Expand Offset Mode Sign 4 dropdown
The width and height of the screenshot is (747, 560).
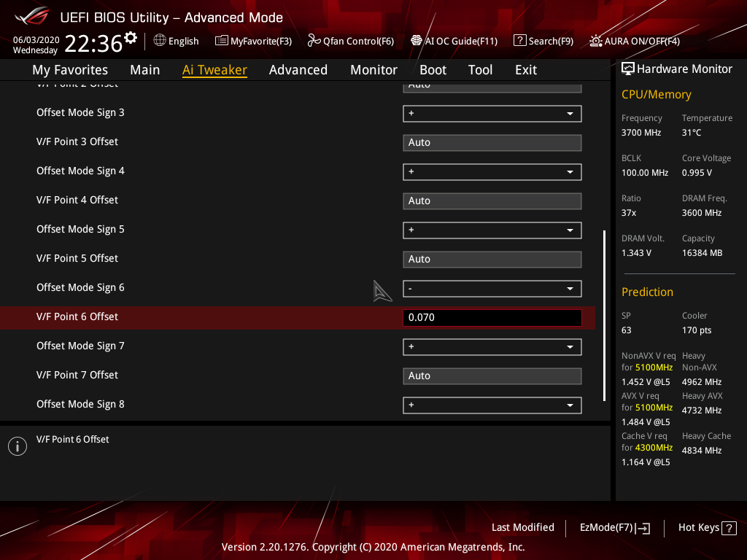pyautogui.click(x=492, y=172)
